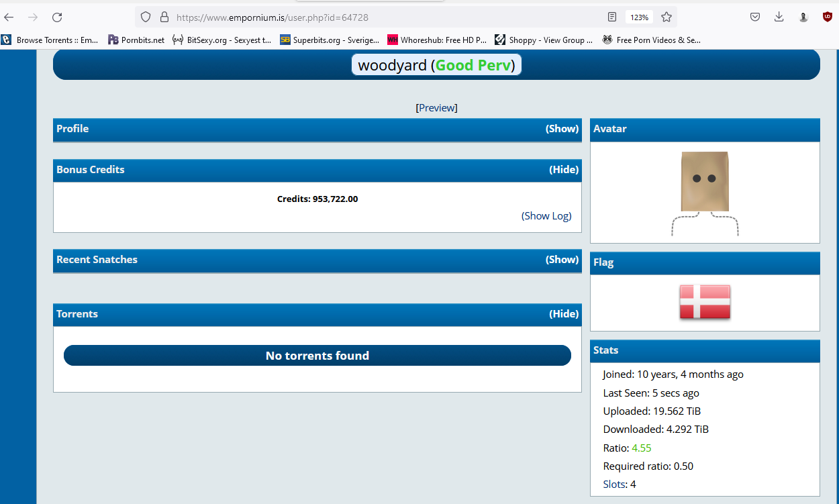Open the uBlock Origin extension icon
This screenshot has width=839, height=504.
point(828,17)
